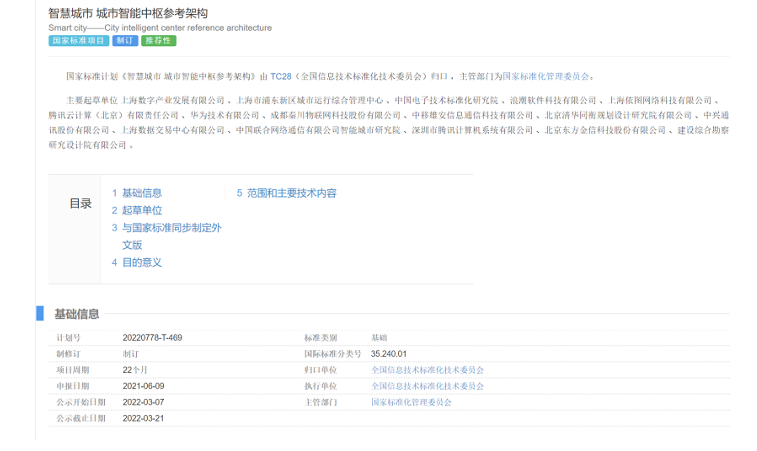Select the 公示截止日期 value 2022-03-21
The image size is (757, 451).
[143, 418]
